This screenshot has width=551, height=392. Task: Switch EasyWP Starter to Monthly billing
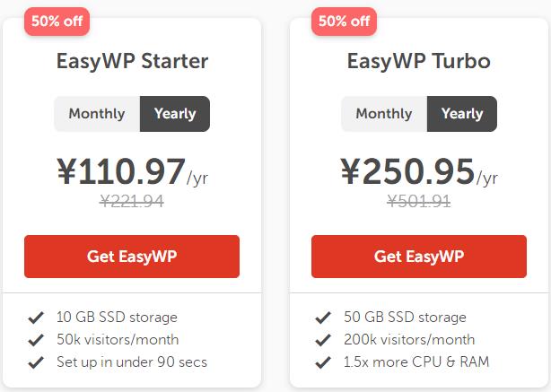(97, 114)
